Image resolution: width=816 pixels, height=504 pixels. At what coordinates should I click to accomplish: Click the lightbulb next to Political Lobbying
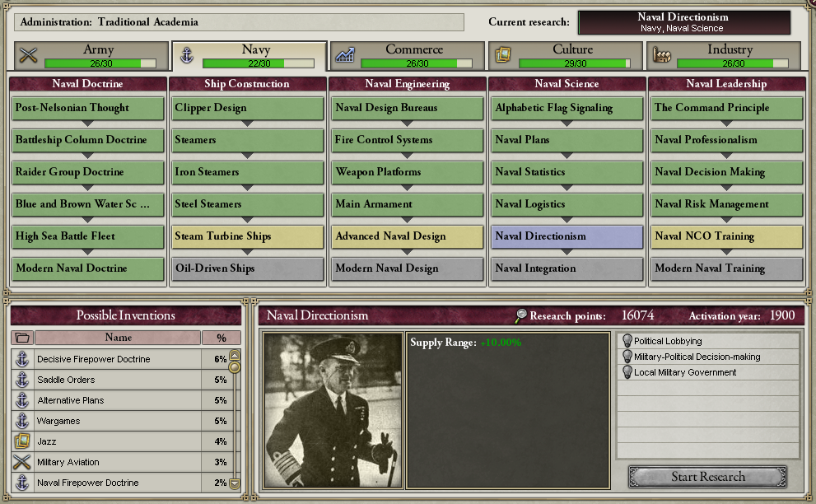pos(627,341)
